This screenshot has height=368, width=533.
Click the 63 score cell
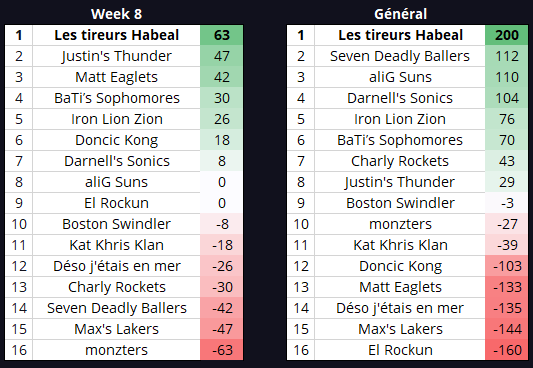coord(222,35)
